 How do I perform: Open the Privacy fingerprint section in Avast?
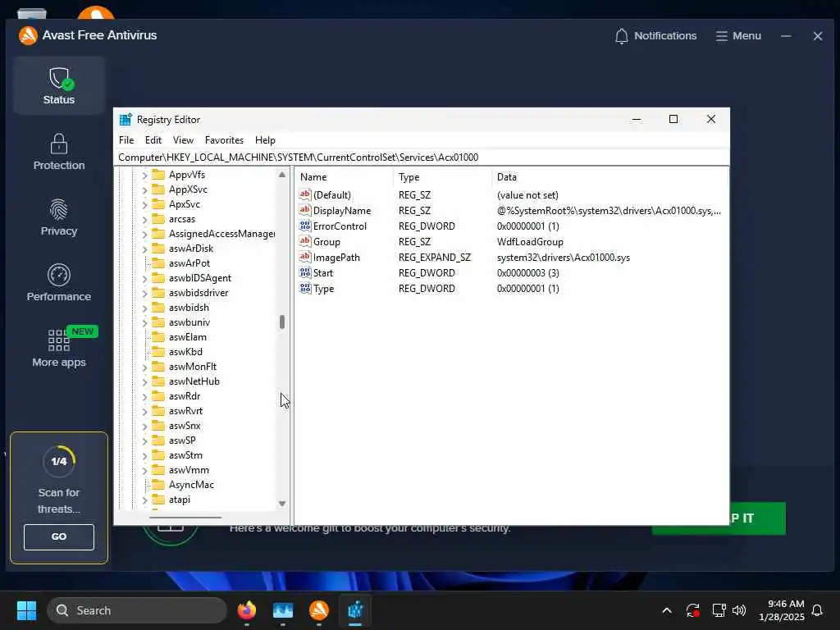[x=59, y=217]
